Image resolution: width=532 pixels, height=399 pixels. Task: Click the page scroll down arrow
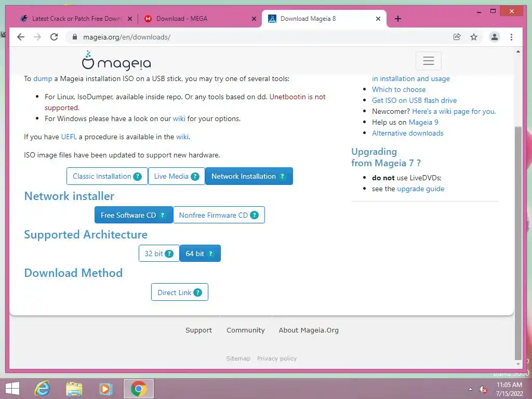tap(518, 364)
